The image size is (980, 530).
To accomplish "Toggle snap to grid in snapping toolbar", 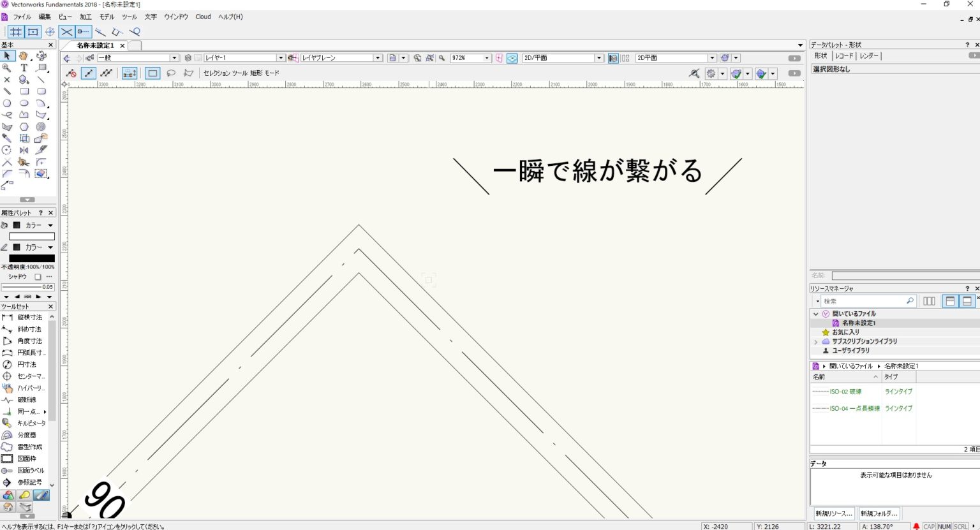I will 16,32.
